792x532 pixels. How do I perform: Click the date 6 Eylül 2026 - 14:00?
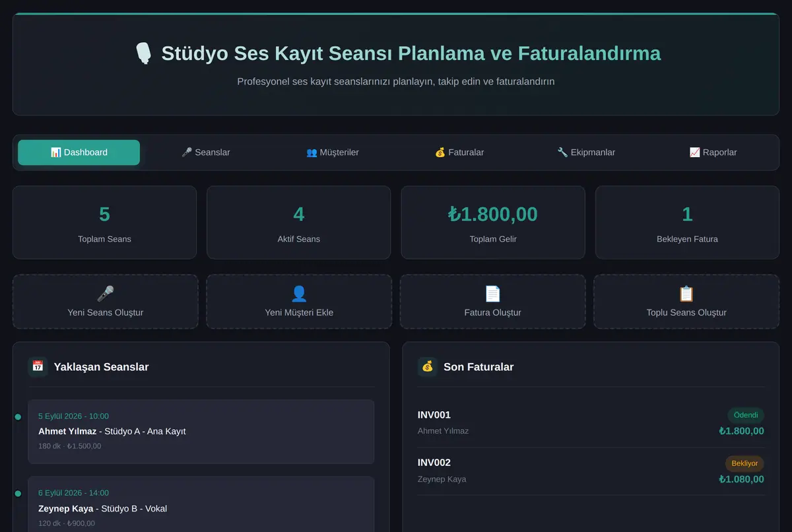(73, 493)
